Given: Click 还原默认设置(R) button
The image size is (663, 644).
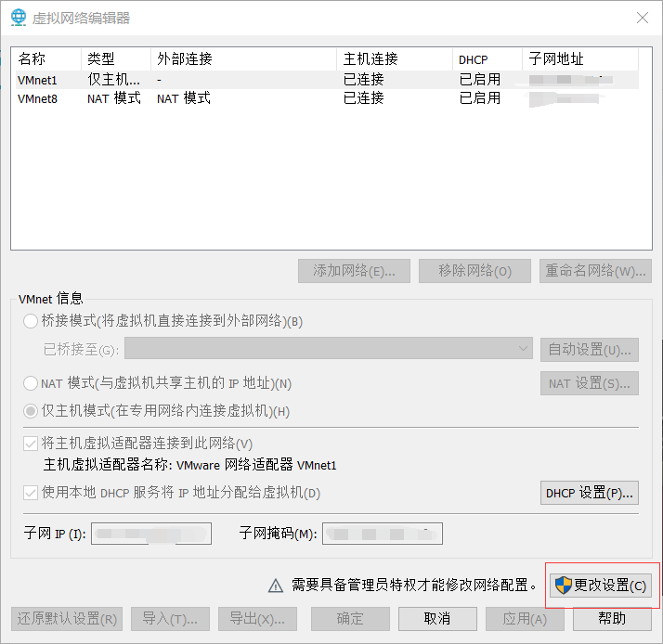Looking at the screenshot, I should [x=67, y=619].
